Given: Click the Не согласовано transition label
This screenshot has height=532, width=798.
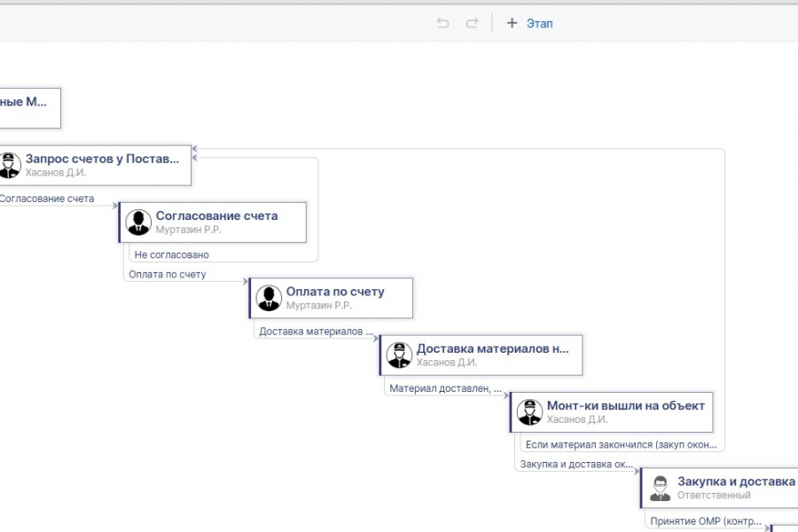Looking at the screenshot, I should (172, 254).
